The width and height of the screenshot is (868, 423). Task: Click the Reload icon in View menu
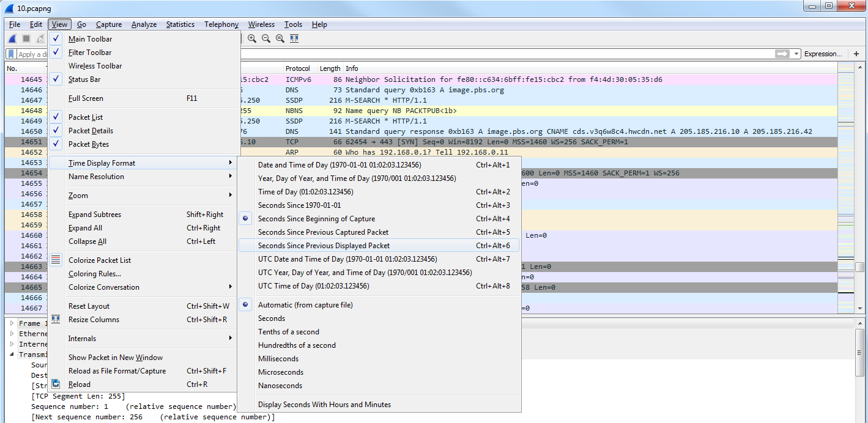tap(56, 384)
